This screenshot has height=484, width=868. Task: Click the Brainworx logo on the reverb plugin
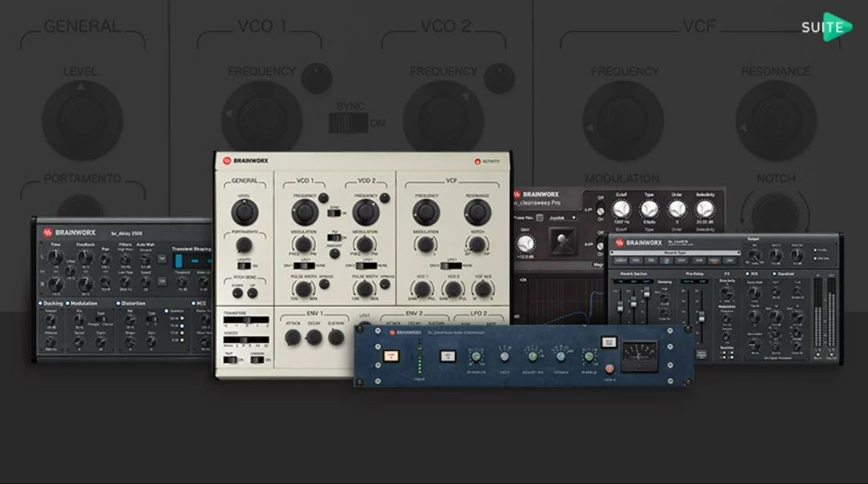(638, 243)
